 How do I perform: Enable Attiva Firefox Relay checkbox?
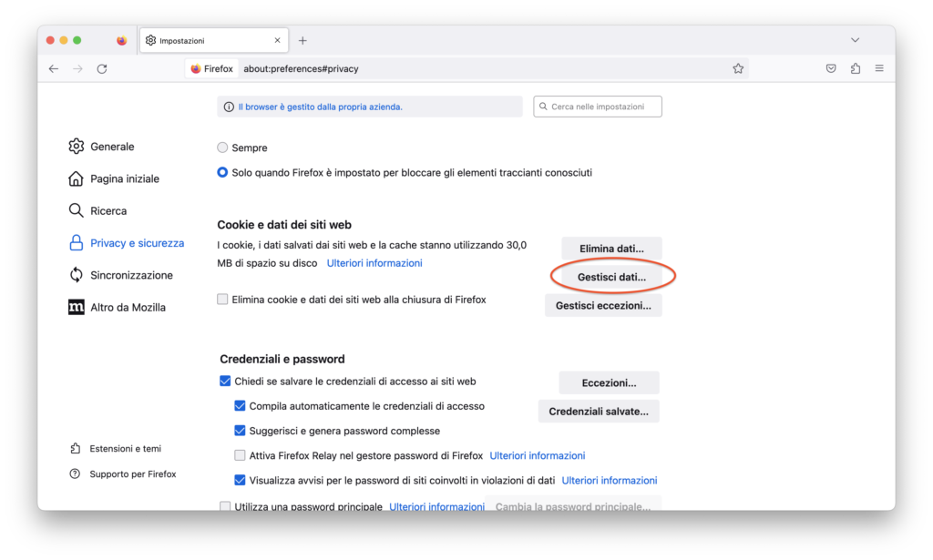point(240,455)
